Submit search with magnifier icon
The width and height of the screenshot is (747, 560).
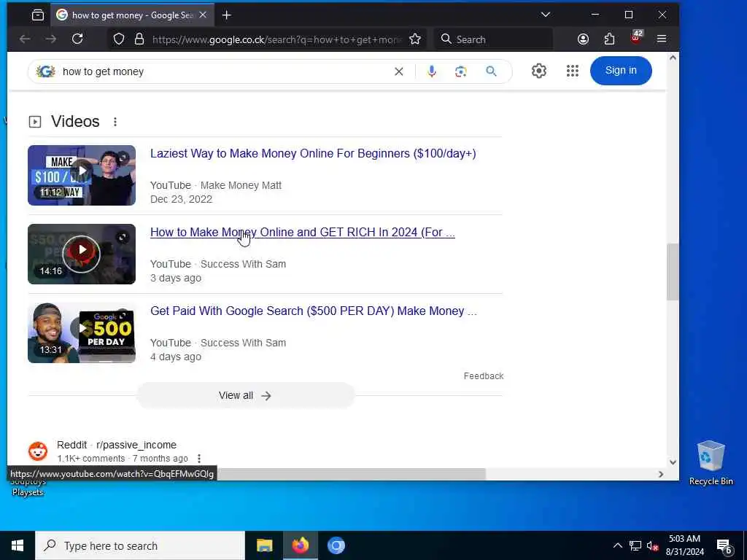491,71
